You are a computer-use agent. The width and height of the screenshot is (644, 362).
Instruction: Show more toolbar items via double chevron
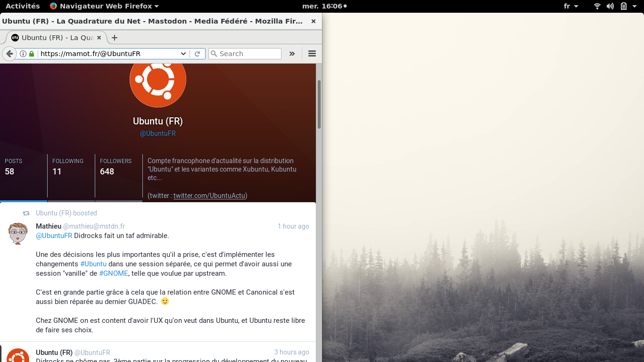click(x=292, y=54)
